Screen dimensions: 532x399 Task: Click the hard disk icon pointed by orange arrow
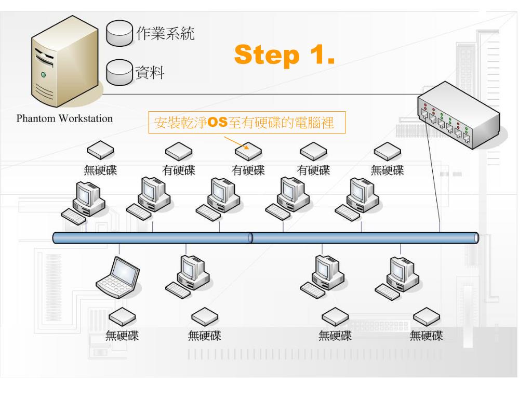248,151
